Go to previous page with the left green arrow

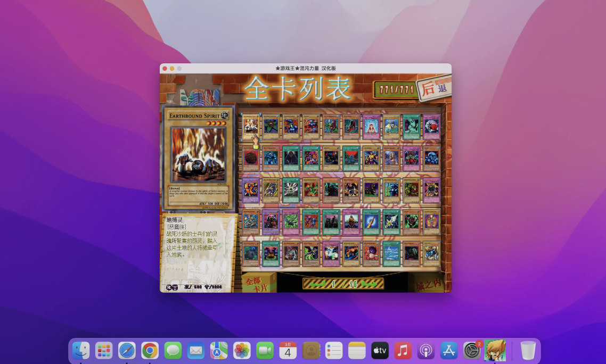click(x=318, y=284)
